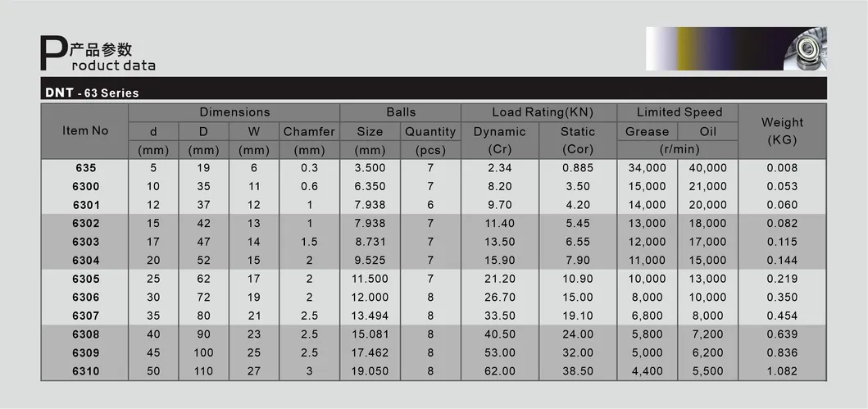Click static load value 0.885
Screen dimensions: 868x409
click(578, 168)
